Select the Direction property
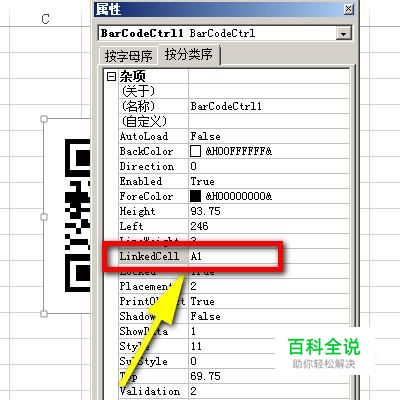The width and height of the screenshot is (400, 400). (x=153, y=166)
